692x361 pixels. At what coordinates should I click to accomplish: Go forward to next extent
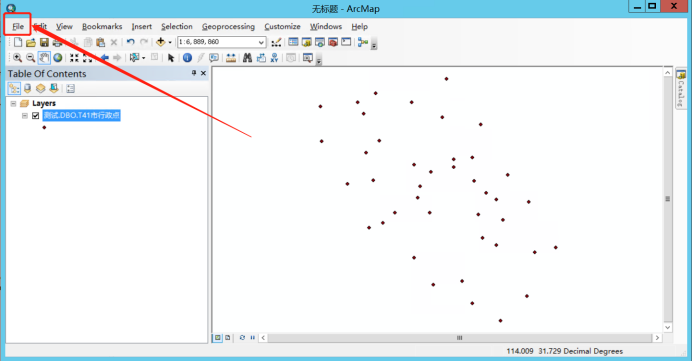coord(117,58)
